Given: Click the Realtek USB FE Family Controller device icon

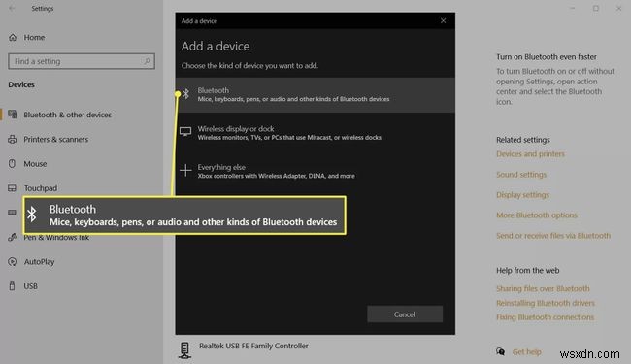Looking at the screenshot, I should point(184,349).
